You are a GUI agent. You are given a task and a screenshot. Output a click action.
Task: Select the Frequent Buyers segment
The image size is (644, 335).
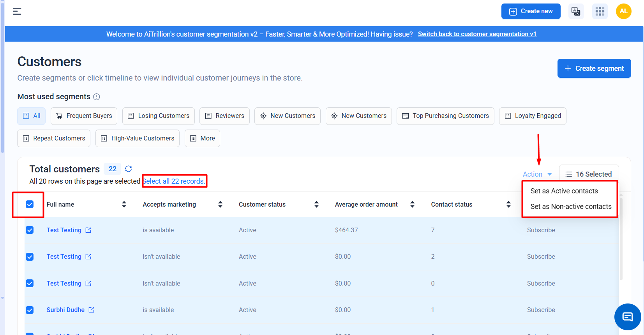(x=84, y=116)
